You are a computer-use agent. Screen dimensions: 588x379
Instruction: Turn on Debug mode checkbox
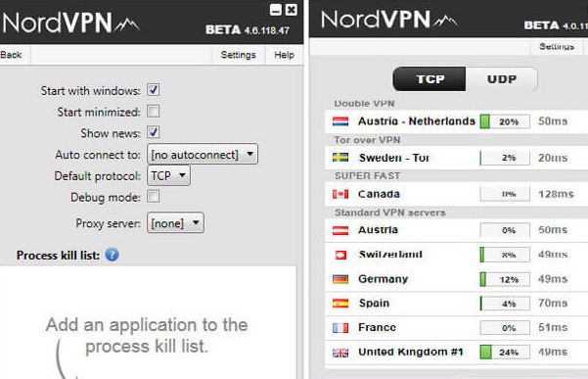pos(153,196)
